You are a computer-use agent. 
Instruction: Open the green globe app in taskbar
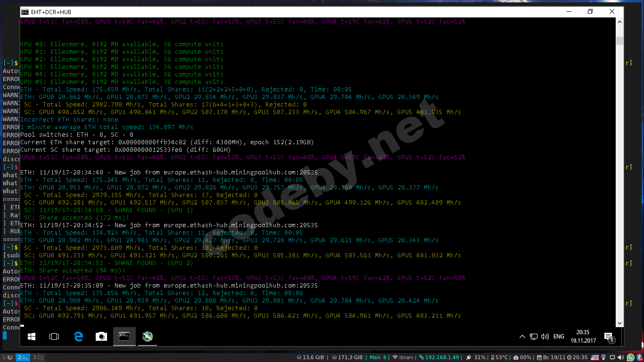tap(148, 337)
